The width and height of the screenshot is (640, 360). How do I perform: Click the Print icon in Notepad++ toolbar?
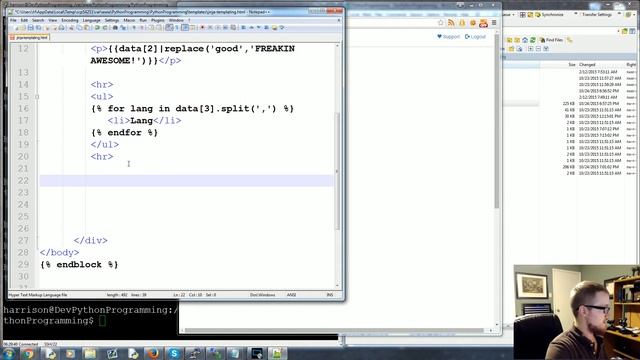[x=62, y=28]
